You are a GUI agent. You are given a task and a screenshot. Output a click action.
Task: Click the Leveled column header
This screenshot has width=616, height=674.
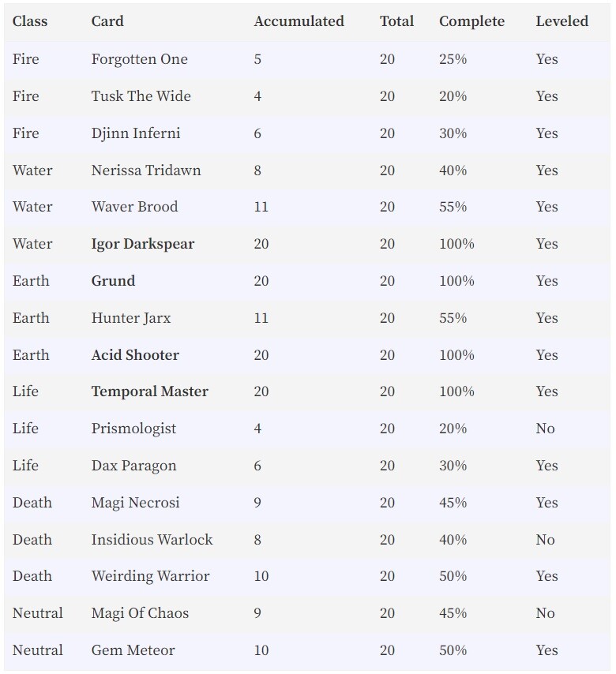pos(562,21)
